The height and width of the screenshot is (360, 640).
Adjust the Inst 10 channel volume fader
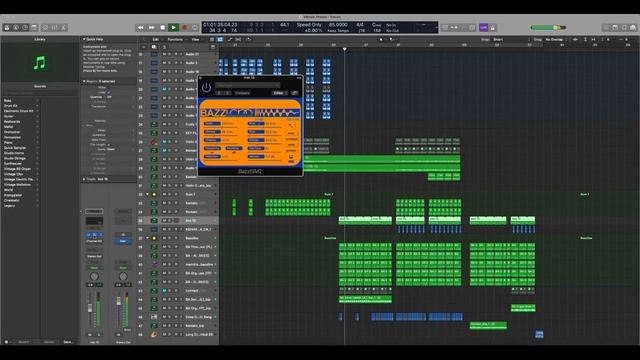point(90,309)
